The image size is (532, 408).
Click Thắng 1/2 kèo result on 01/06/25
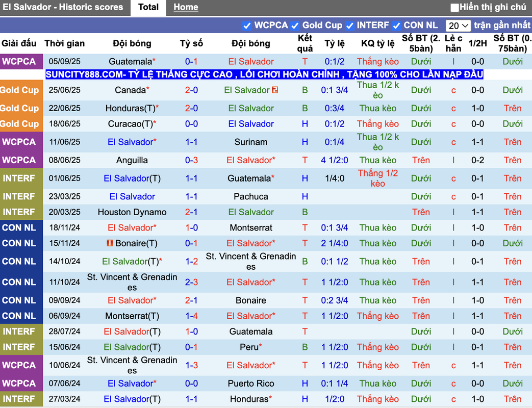point(377,178)
